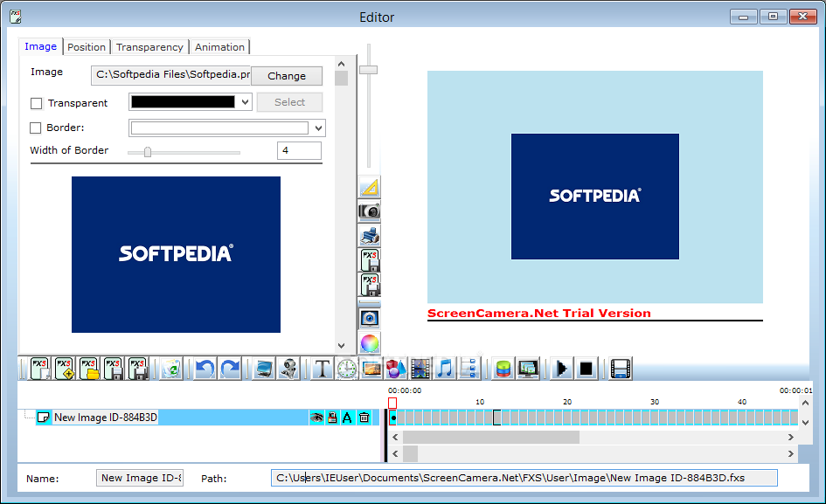Export movie using film save icon
The height and width of the screenshot is (504, 826).
pyautogui.click(x=621, y=369)
